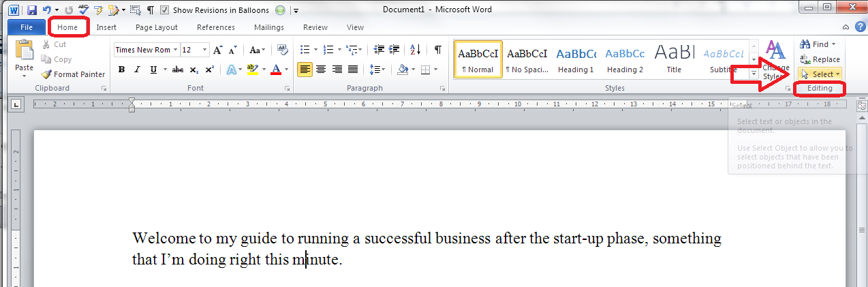Toggle Show Revisions in Balloons checkbox
The width and height of the screenshot is (868, 287).
click(164, 10)
